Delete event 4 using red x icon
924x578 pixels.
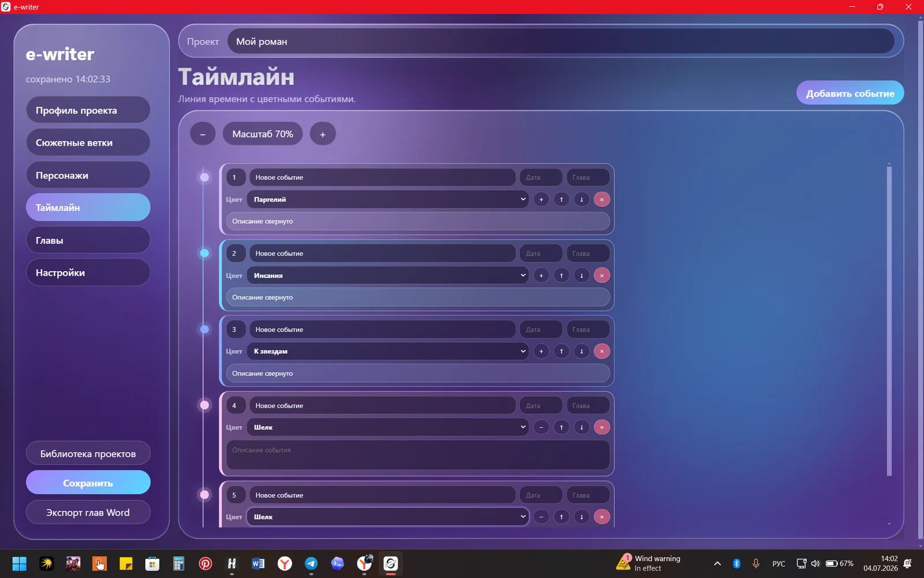tap(602, 428)
